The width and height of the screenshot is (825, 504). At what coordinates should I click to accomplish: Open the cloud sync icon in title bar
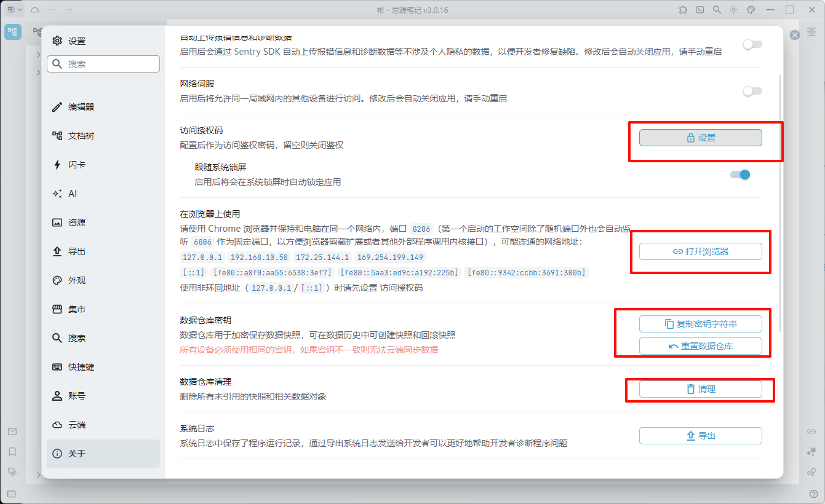click(x=35, y=10)
